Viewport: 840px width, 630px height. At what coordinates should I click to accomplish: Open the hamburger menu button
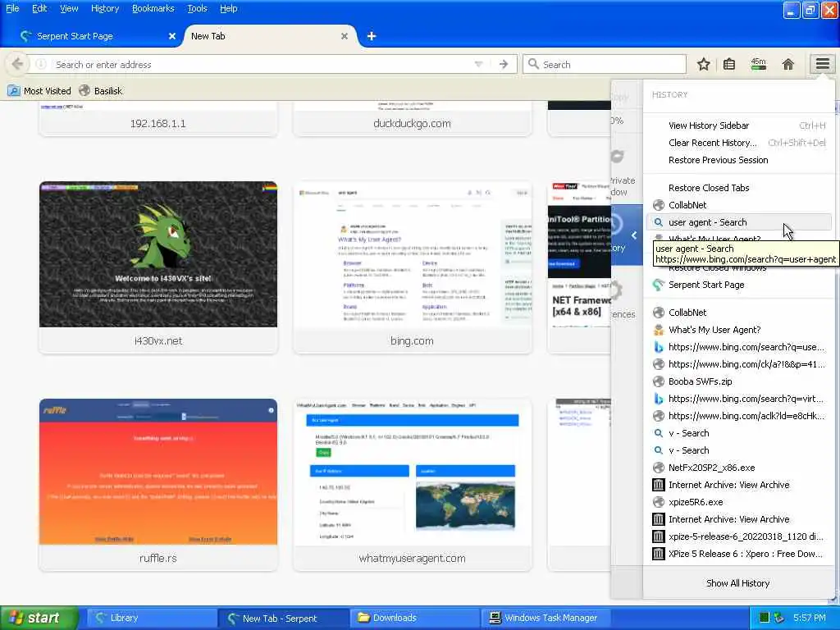[x=822, y=64]
